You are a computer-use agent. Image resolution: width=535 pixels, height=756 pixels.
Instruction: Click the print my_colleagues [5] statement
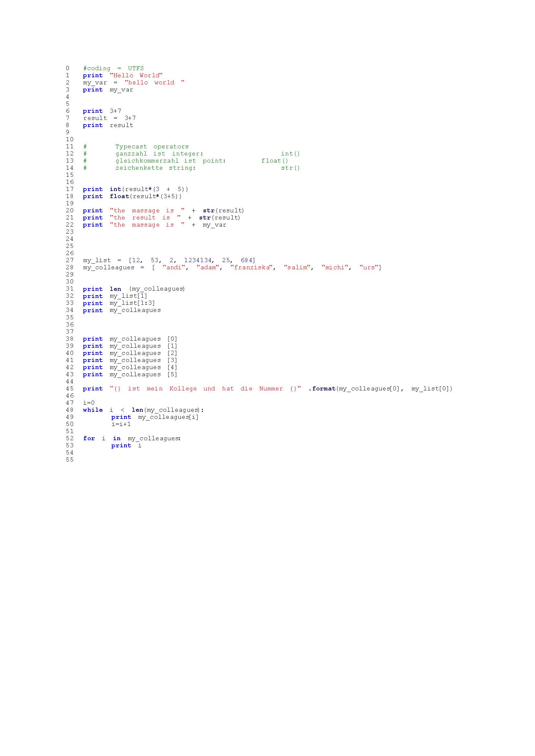tap(130, 374)
